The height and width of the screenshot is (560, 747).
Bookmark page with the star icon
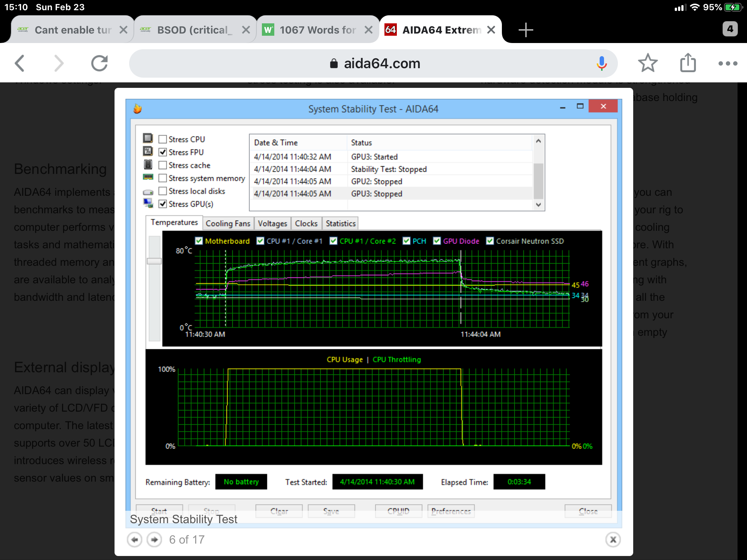648,63
